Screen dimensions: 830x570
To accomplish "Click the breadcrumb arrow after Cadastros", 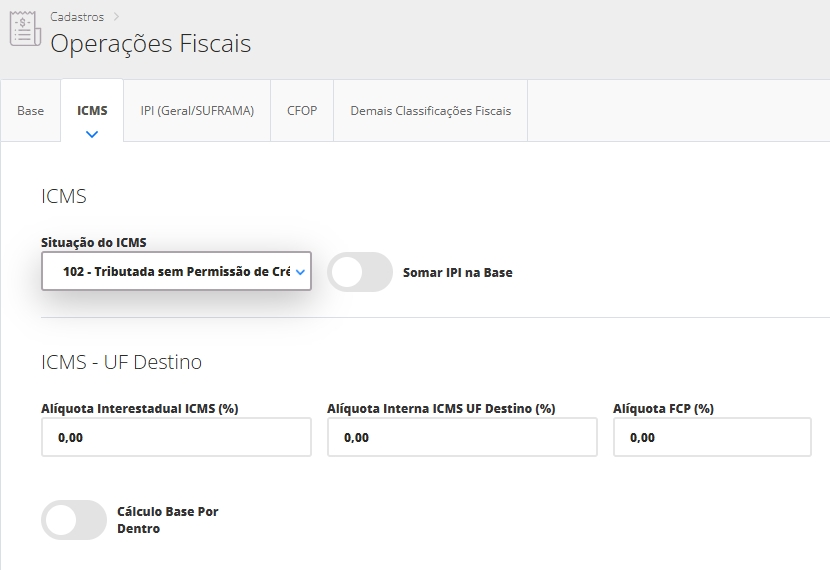I will 117,16.
